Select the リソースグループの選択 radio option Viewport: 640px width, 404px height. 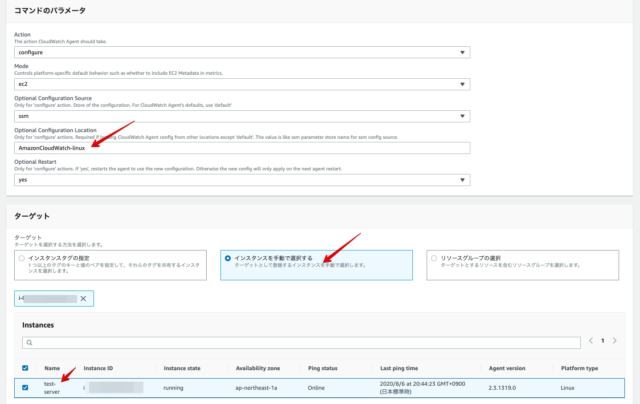pyautogui.click(x=434, y=258)
